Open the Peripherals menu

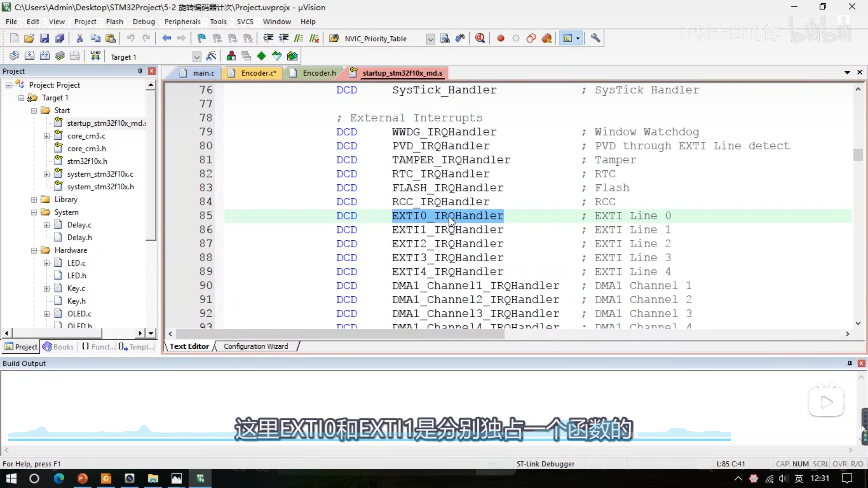(182, 22)
